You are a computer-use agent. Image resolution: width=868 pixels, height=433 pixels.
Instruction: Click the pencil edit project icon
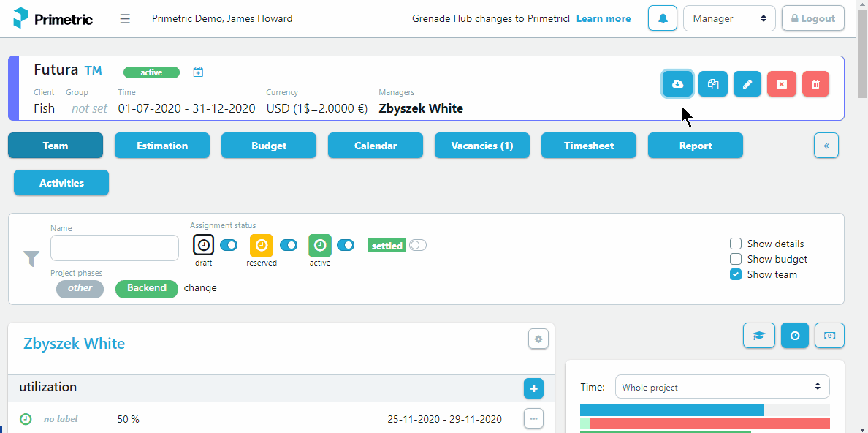coord(747,84)
